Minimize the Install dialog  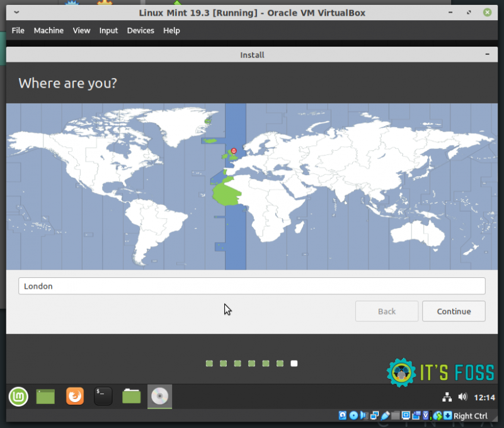tap(487, 54)
